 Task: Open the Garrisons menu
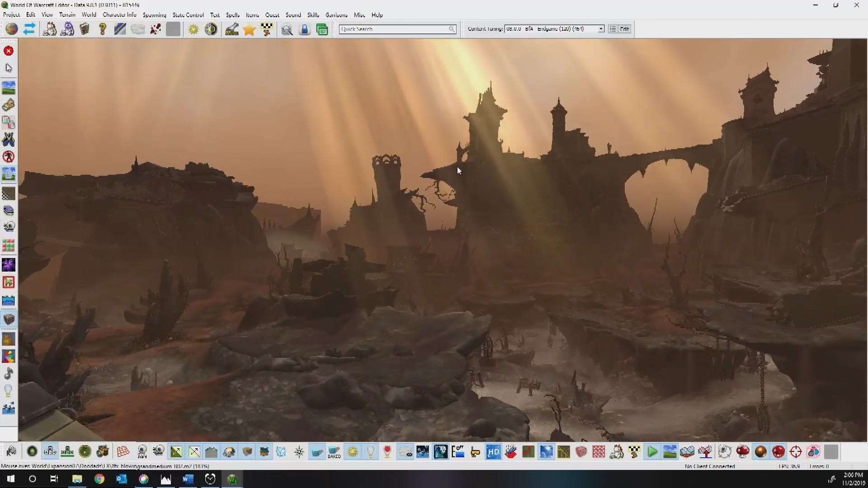coord(336,15)
